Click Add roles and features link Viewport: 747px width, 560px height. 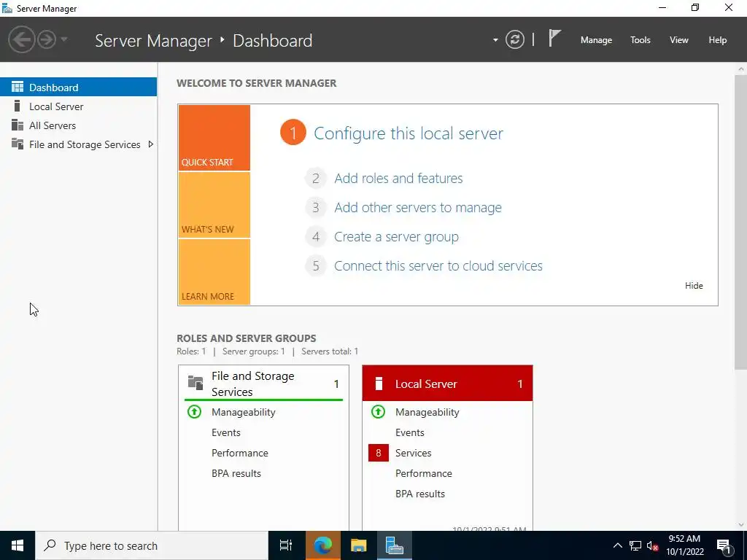click(398, 178)
